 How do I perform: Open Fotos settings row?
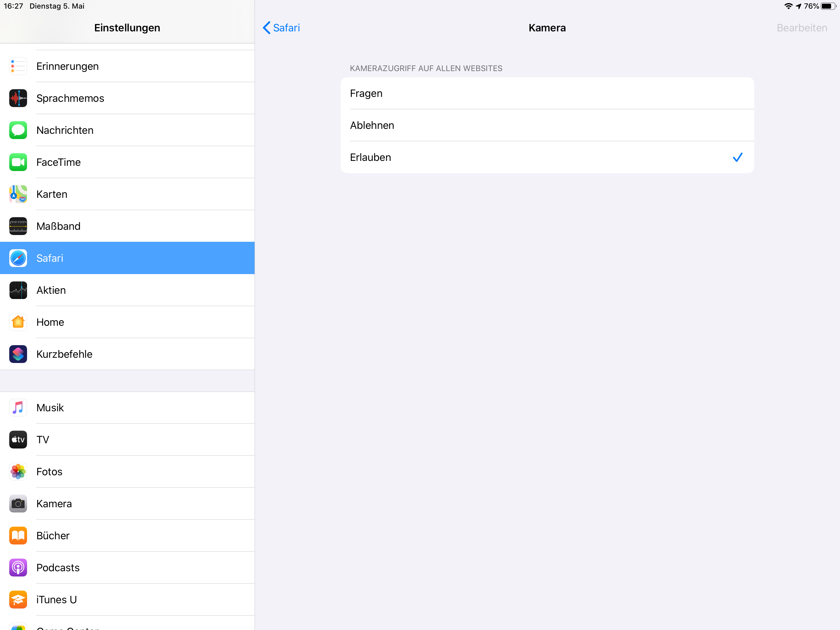[x=127, y=472]
